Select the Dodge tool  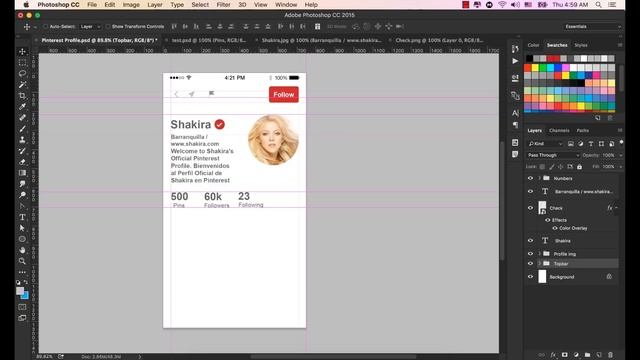coord(22,195)
